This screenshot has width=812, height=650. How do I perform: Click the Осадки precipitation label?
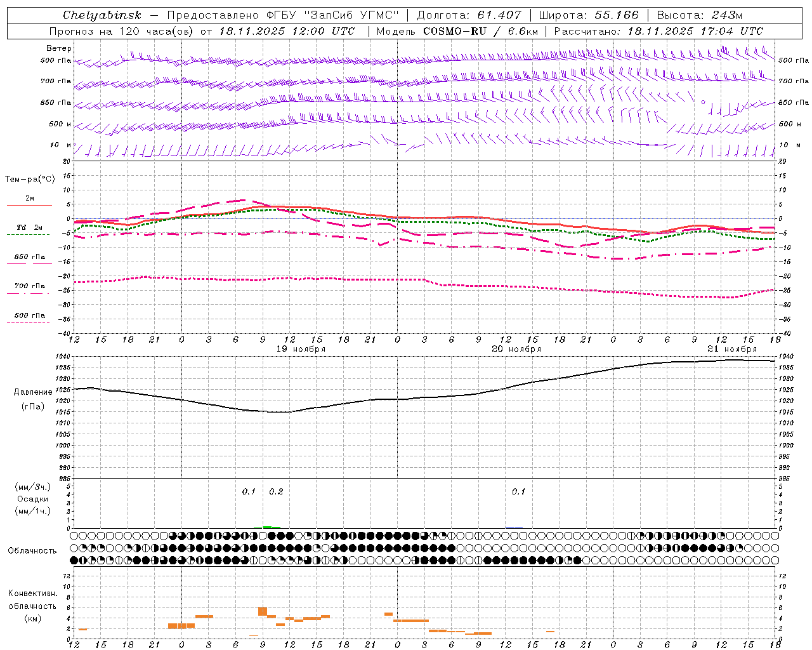(x=33, y=499)
